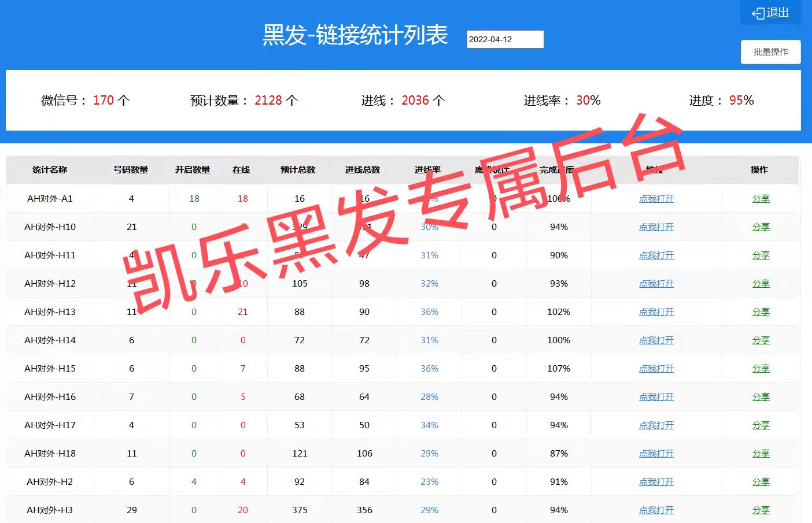Open 点我打开 link for AH对外-H3
Screen dimensions: 812x523
click(x=656, y=510)
